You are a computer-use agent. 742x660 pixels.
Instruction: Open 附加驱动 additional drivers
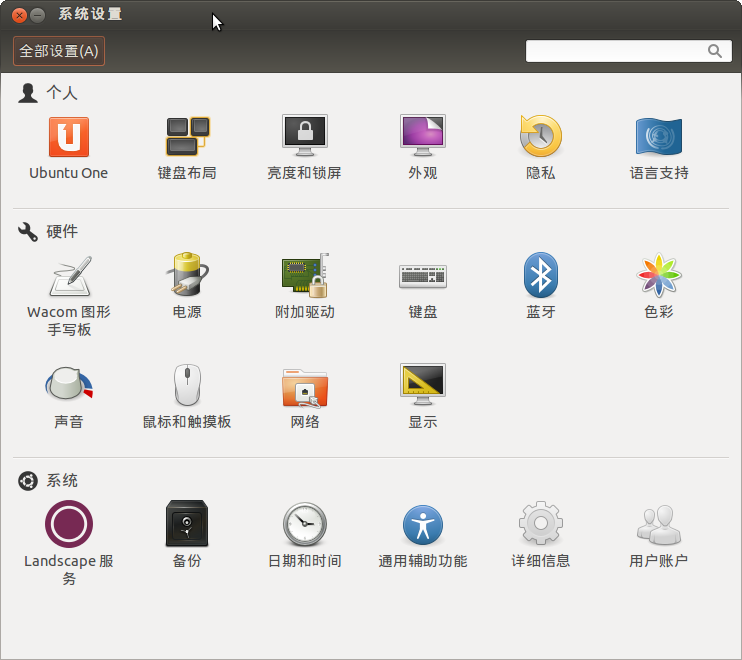(305, 286)
